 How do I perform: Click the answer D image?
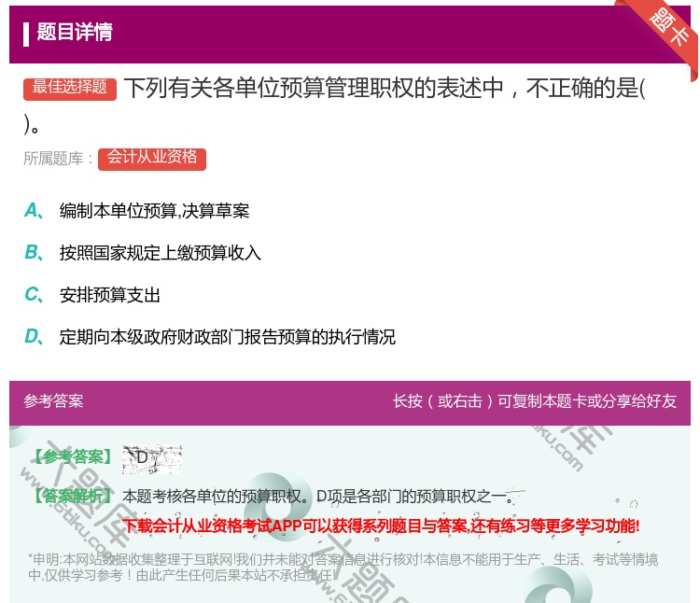(x=152, y=459)
